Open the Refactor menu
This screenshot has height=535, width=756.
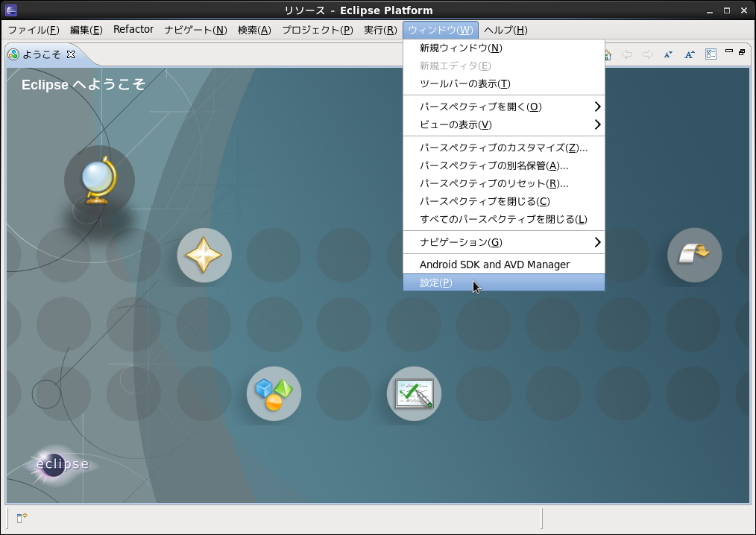133,30
